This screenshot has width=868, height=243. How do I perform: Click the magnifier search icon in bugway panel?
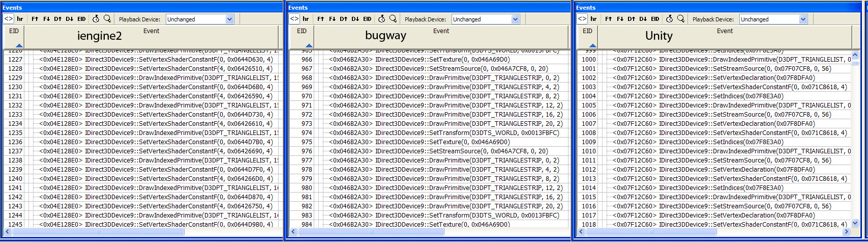(x=393, y=19)
